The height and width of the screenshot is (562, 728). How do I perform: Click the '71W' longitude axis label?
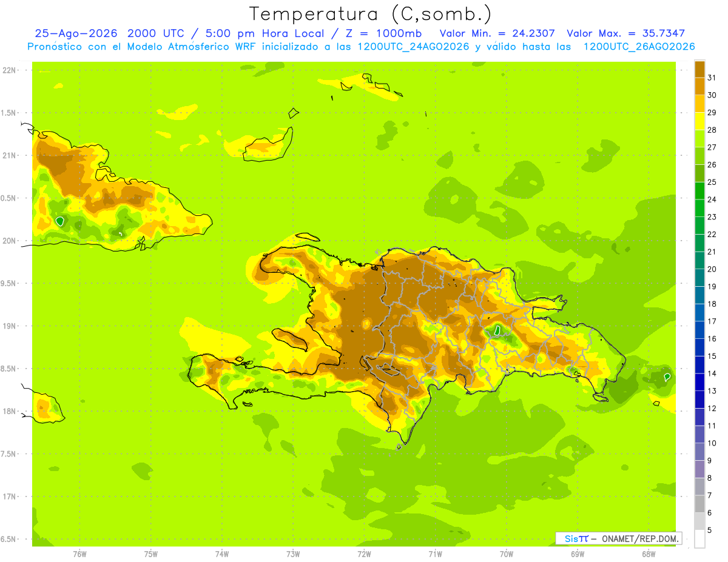(435, 554)
